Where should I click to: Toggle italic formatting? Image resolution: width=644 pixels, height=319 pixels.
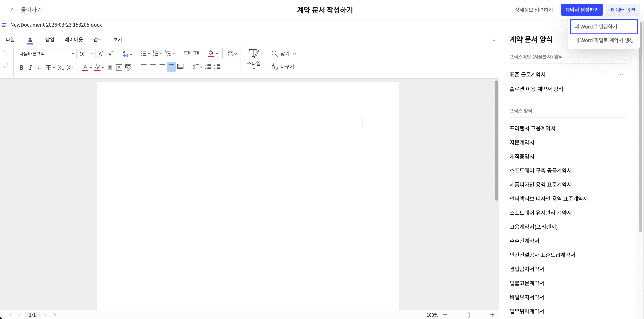tap(30, 67)
